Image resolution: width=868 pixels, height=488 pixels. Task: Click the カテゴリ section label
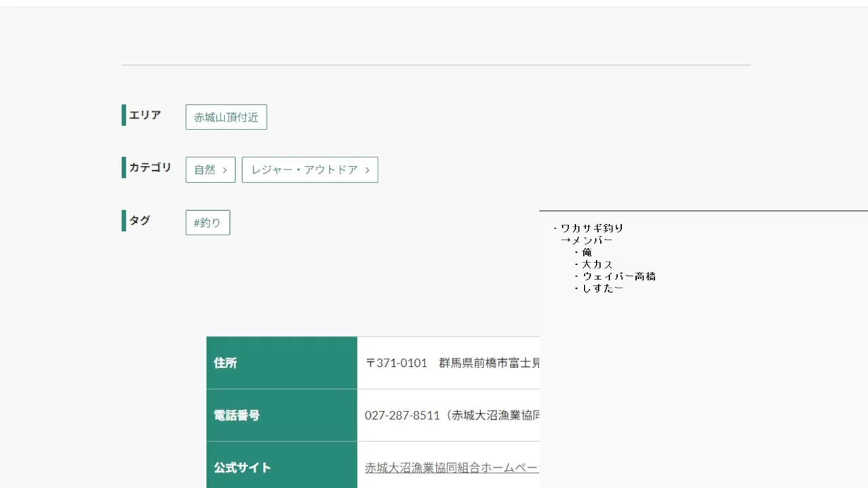coord(151,167)
